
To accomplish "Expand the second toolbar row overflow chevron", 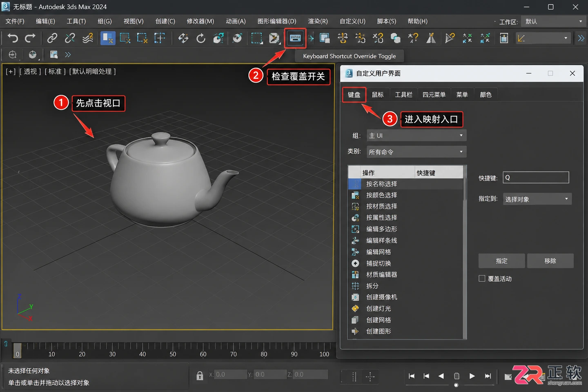I will pyautogui.click(x=68, y=55).
